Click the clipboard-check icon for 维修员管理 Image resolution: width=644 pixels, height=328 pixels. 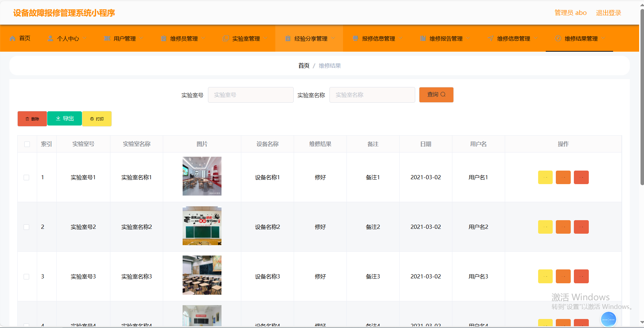[164, 38]
